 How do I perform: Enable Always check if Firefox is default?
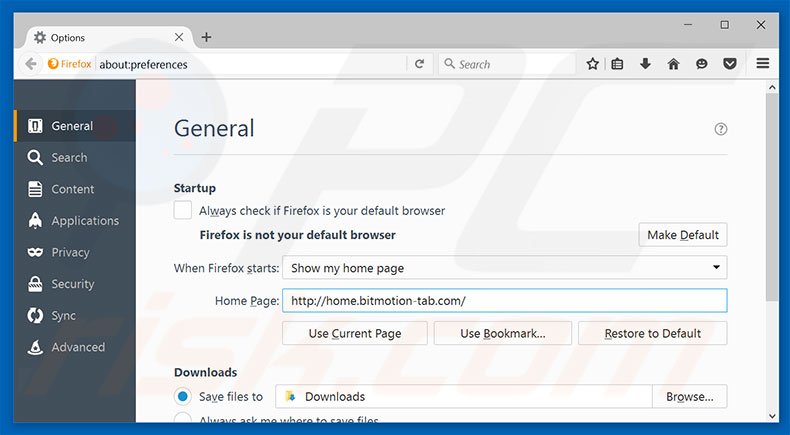point(182,210)
